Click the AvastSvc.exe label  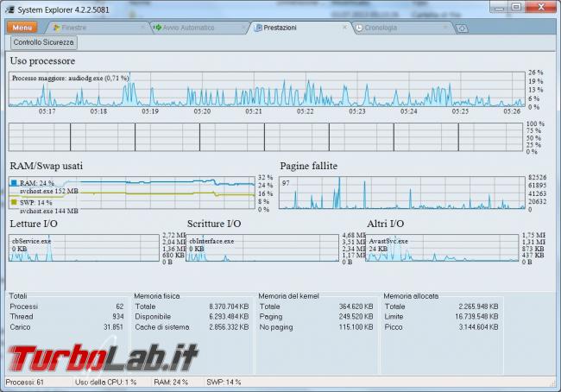coord(388,241)
